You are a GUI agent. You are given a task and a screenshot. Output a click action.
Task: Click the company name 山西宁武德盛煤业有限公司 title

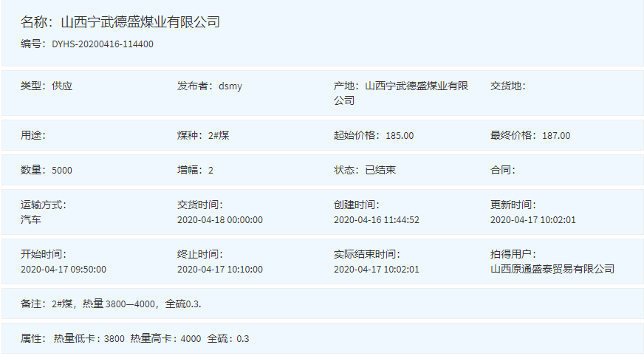pos(140,22)
